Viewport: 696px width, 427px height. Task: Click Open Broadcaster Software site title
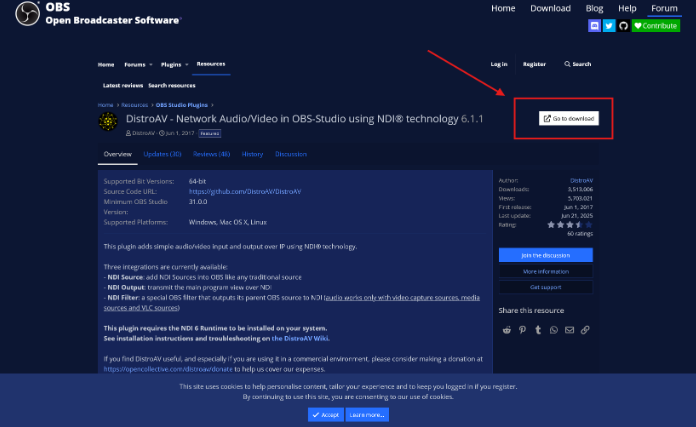click(x=112, y=20)
